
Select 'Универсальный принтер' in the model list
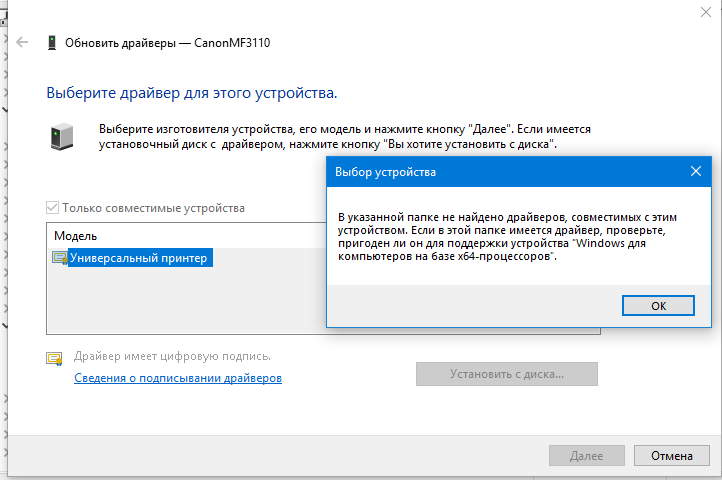[x=139, y=258]
